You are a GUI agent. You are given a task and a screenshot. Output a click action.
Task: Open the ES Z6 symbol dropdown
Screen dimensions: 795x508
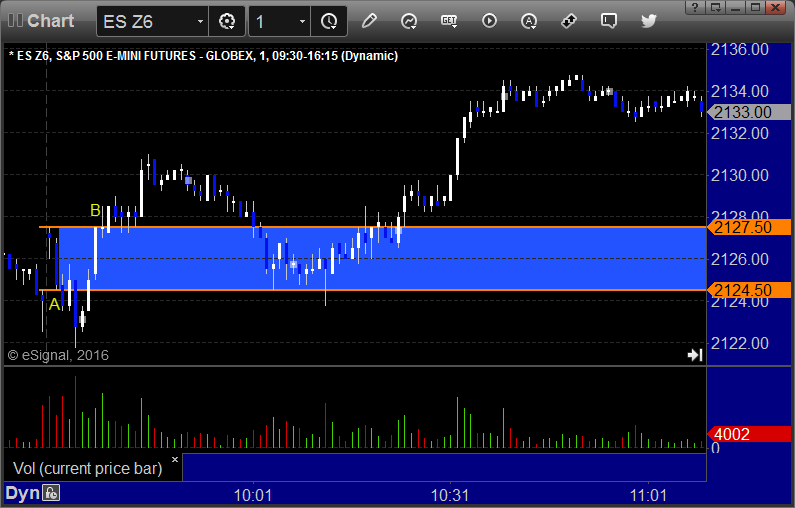point(200,21)
